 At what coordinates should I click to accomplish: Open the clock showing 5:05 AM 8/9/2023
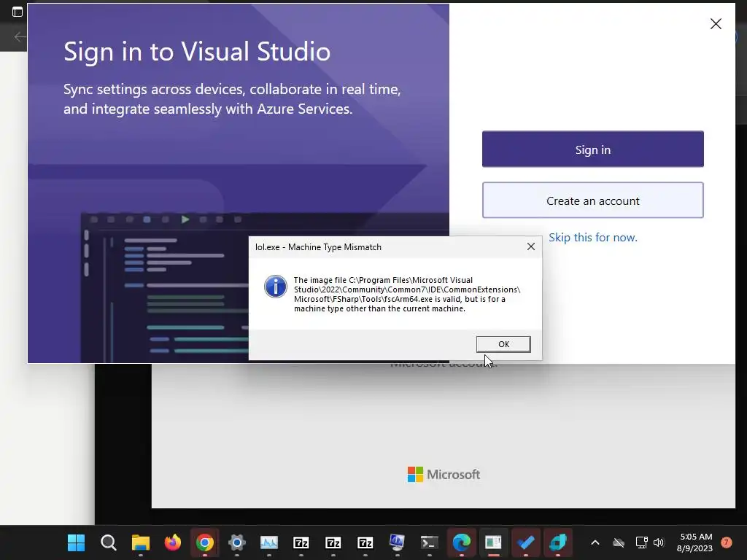695,542
